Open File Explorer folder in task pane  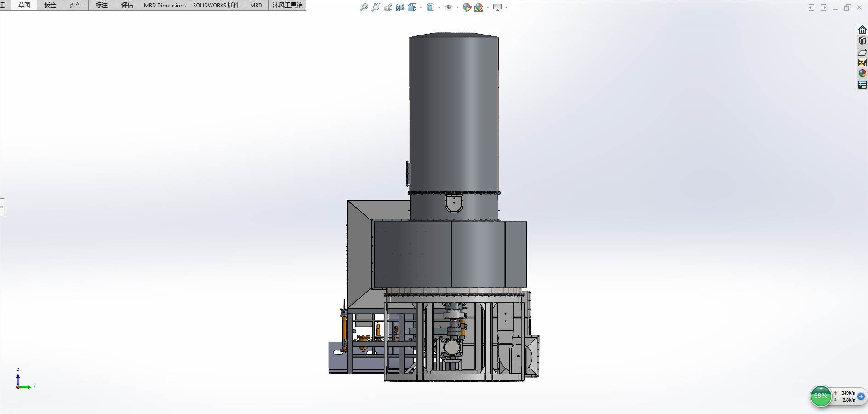862,52
